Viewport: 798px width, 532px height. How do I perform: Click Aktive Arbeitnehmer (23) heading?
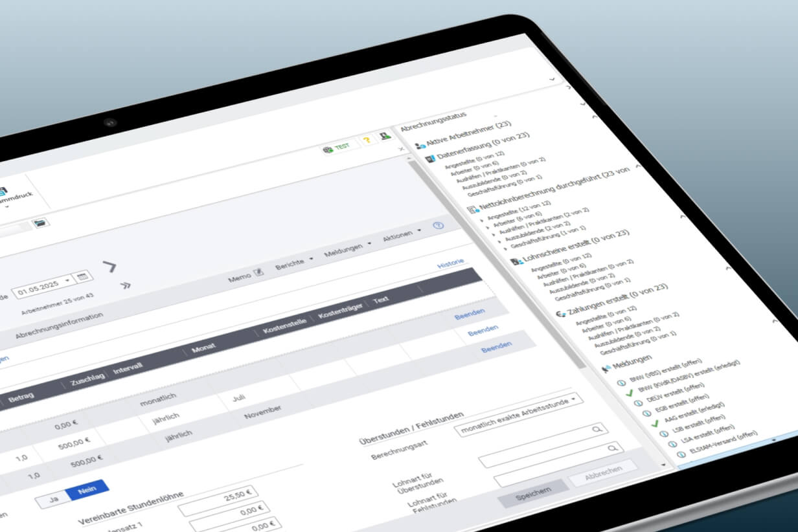(469, 133)
